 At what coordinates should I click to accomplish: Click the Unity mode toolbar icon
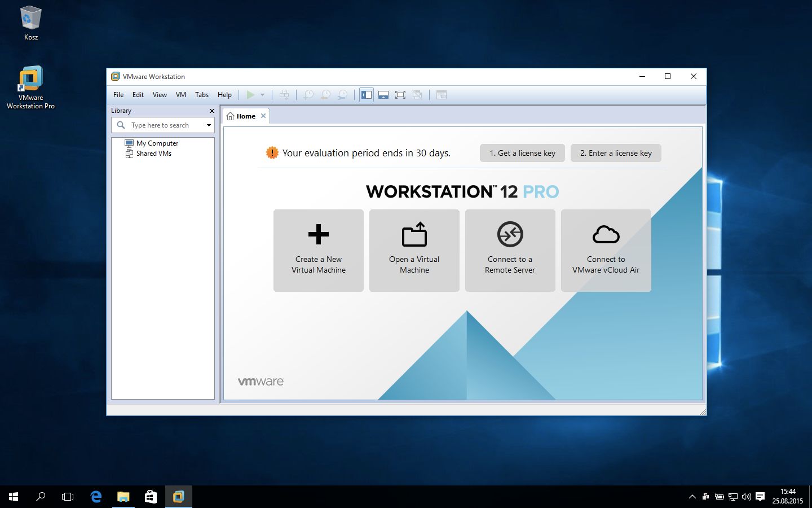click(x=417, y=95)
